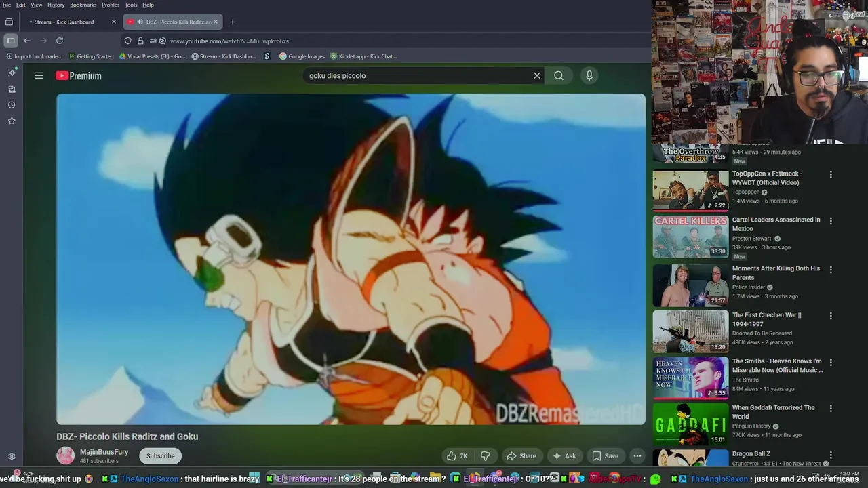The height and width of the screenshot is (488, 868).
Task: Reload the page
Action: click(x=60, y=41)
